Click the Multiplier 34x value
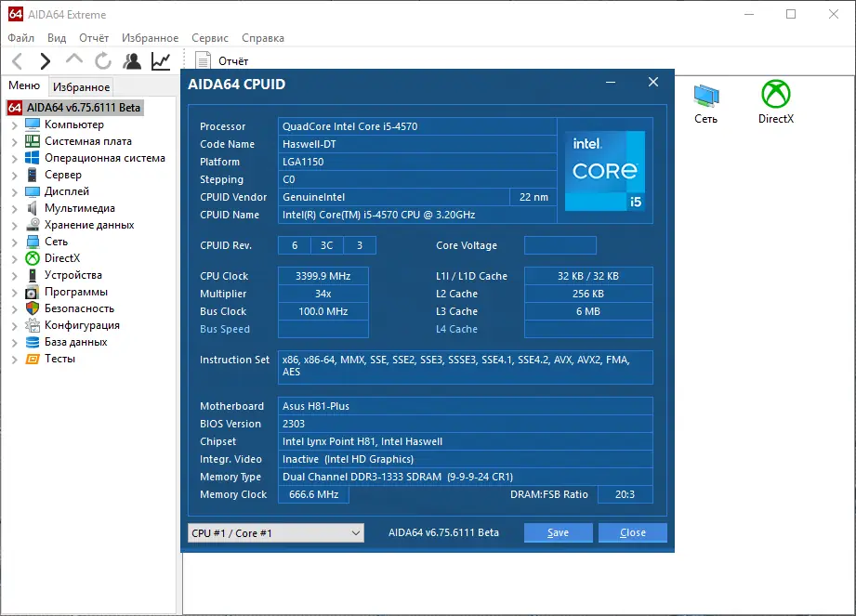 (323, 294)
